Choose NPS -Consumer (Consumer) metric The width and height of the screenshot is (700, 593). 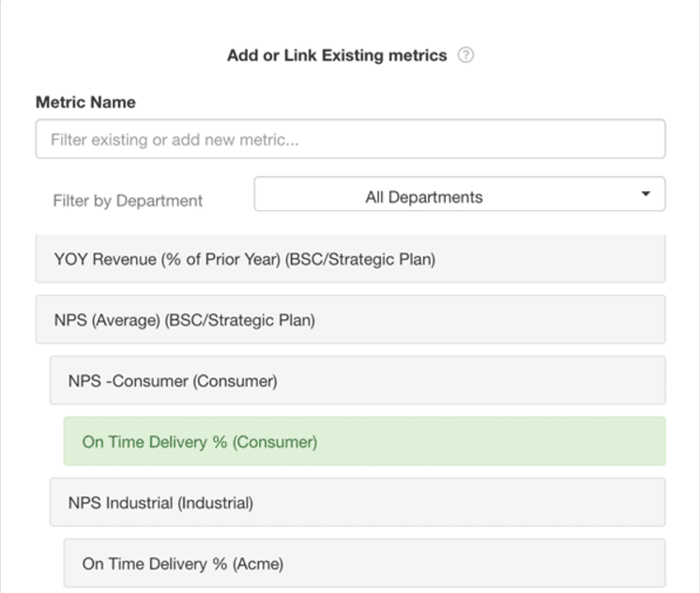[358, 380]
